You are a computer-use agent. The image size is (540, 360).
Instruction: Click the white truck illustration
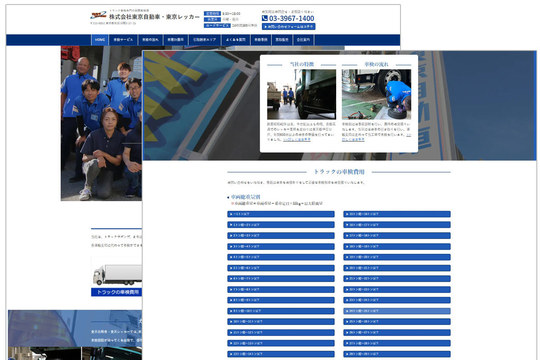tap(117, 275)
